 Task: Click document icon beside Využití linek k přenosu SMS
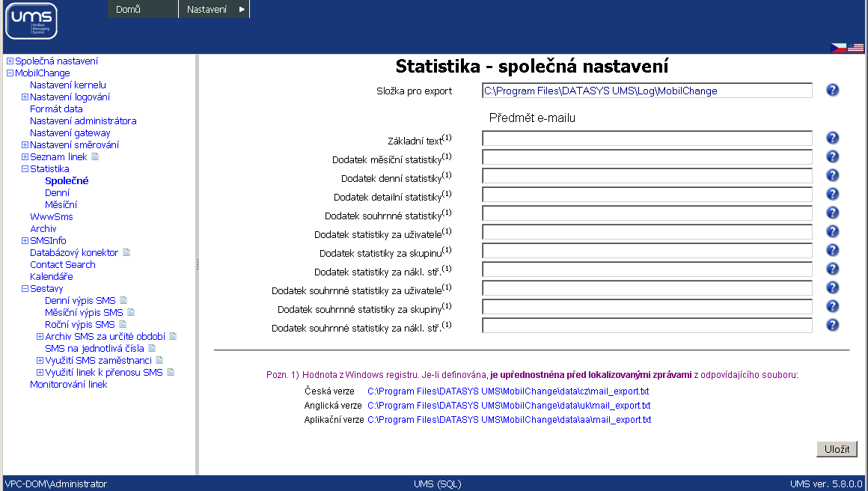[171, 373]
